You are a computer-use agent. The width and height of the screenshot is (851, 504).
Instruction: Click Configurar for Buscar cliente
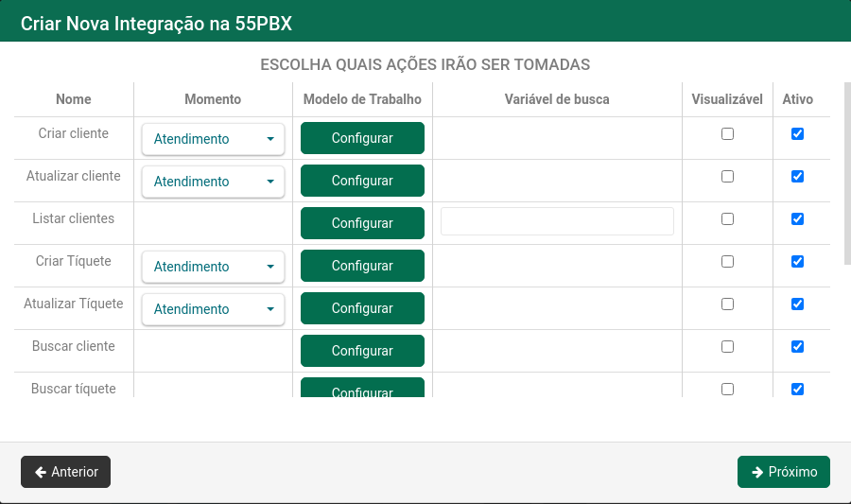pyautogui.click(x=362, y=351)
